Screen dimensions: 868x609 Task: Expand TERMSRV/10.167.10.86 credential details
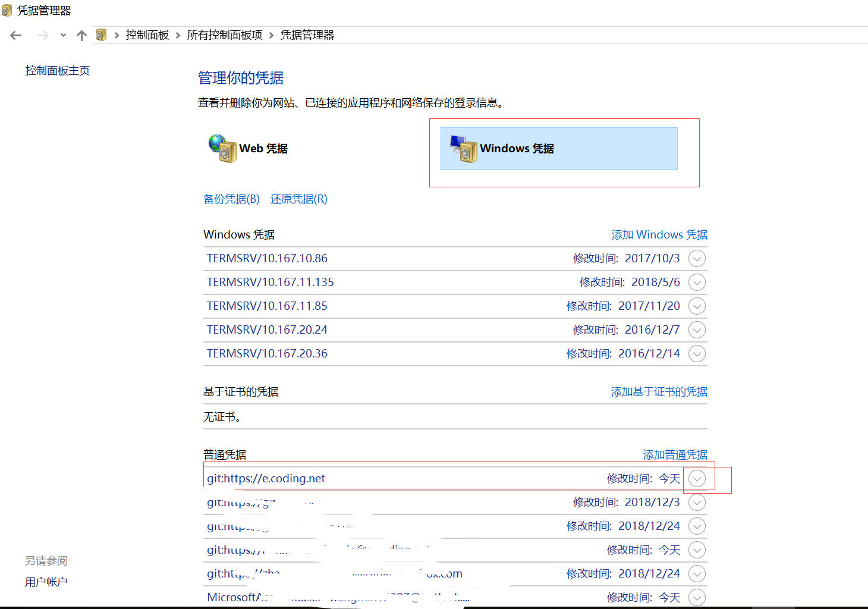point(697,258)
